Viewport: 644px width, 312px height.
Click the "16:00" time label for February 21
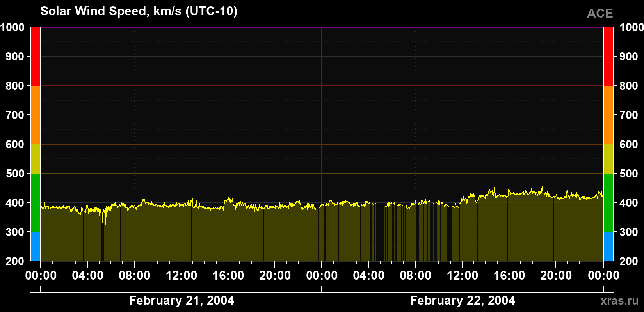pos(228,276)
